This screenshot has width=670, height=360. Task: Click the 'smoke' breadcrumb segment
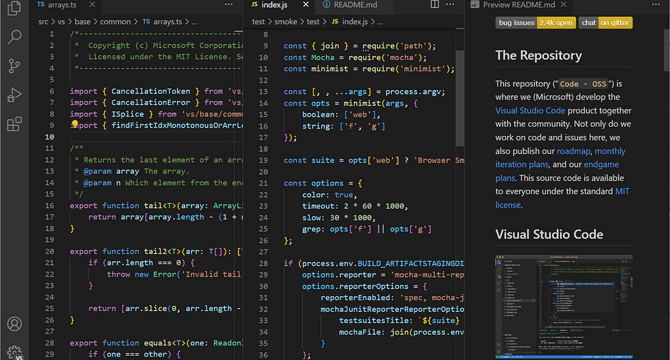pyautogui.click(x=285, y=22)
